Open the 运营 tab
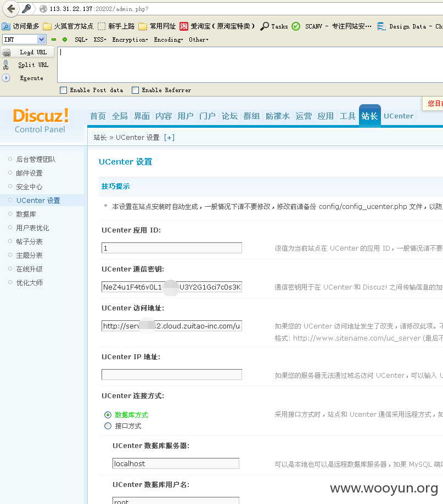This screenshot has width=443, height=504. [304, 116]
